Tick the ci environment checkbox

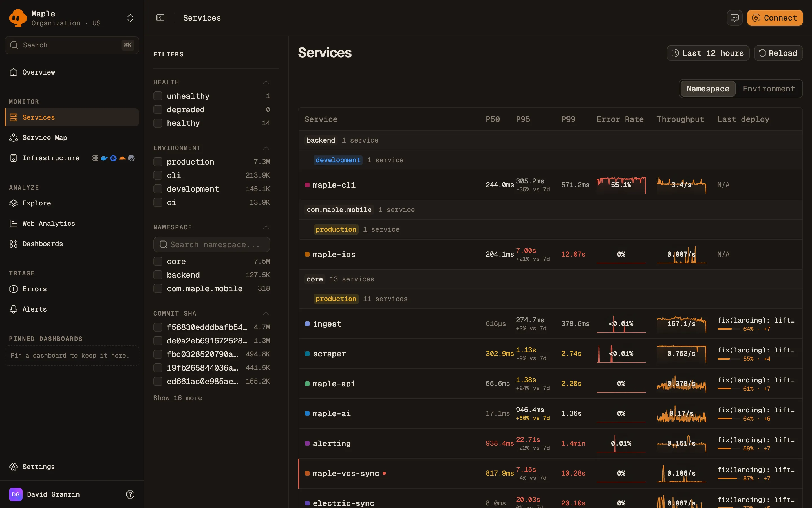click(158, 203)
